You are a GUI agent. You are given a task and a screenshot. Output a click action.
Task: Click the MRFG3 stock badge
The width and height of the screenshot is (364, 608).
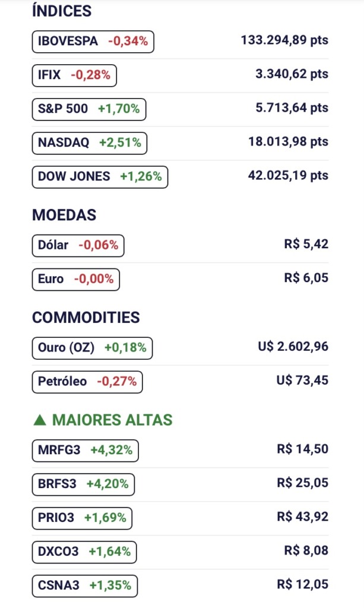[x=86, y=450]
